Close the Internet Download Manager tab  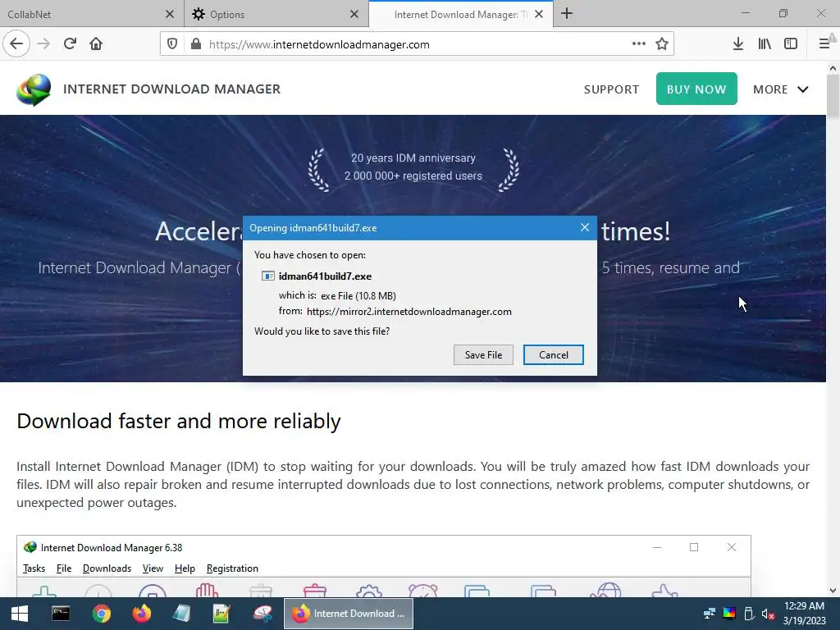[x=539, y=15]
